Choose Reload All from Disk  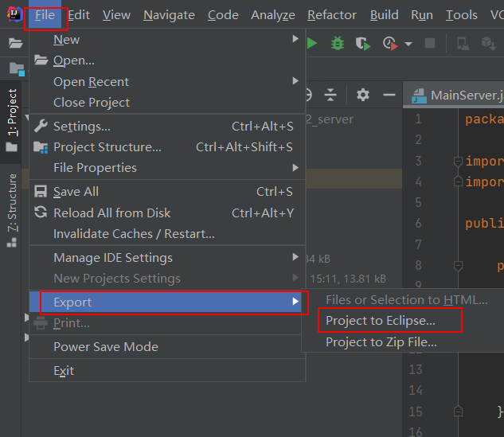point(167,213)
